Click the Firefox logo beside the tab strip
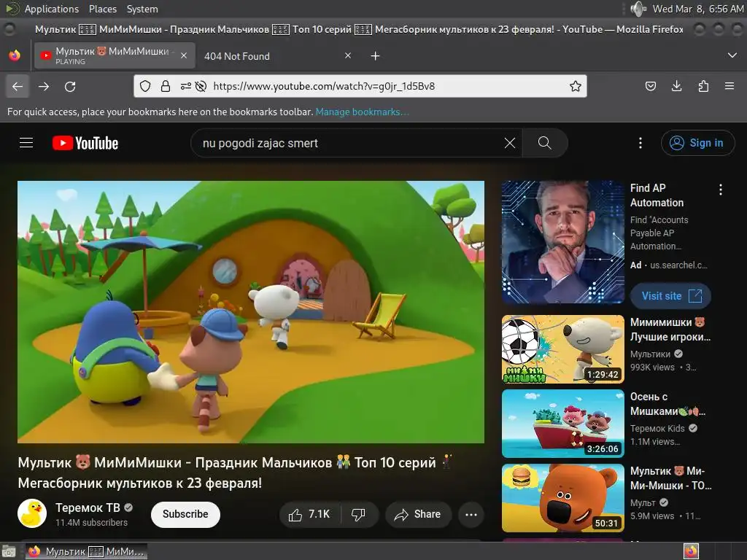Viewport: 747px width, 560px height. [x=15, y=55]
